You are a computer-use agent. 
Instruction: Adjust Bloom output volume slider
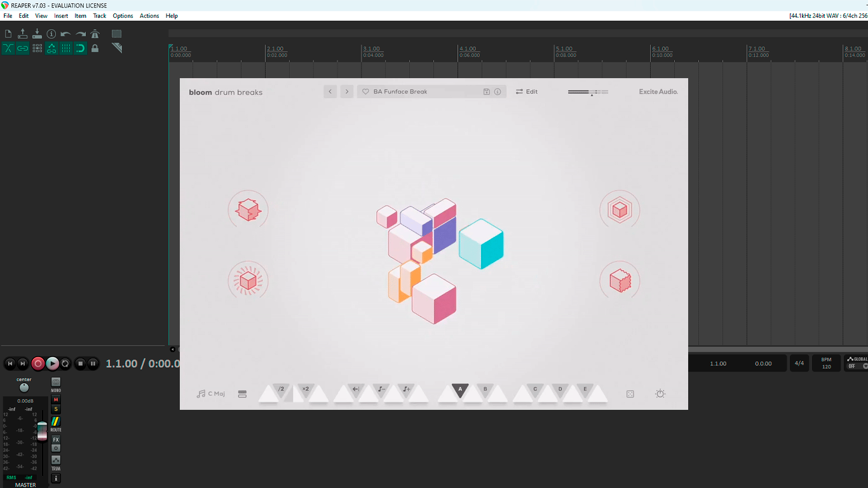[588, 92]
